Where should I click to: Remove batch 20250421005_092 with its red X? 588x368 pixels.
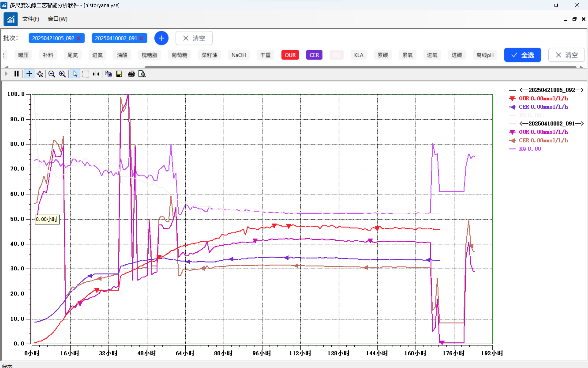(78, 38)
